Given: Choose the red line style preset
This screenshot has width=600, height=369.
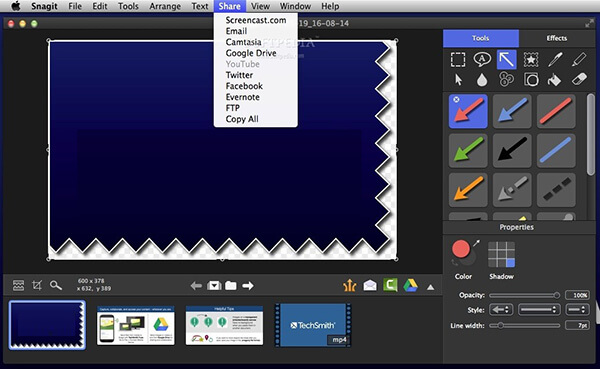Looking at the screenshot, I should click(x=556, y=111).
